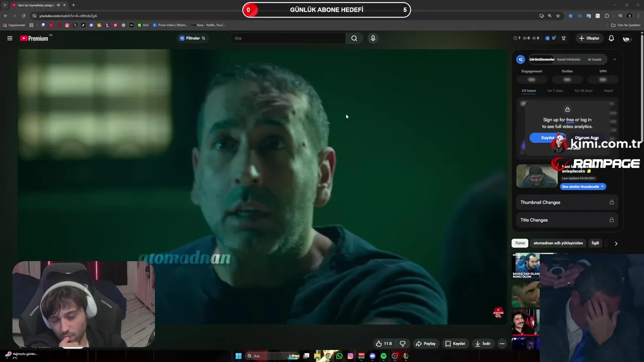This screenshot has height=362, width=644.
Task: Bookmark this page with the star icon
Action: (558, 16)
